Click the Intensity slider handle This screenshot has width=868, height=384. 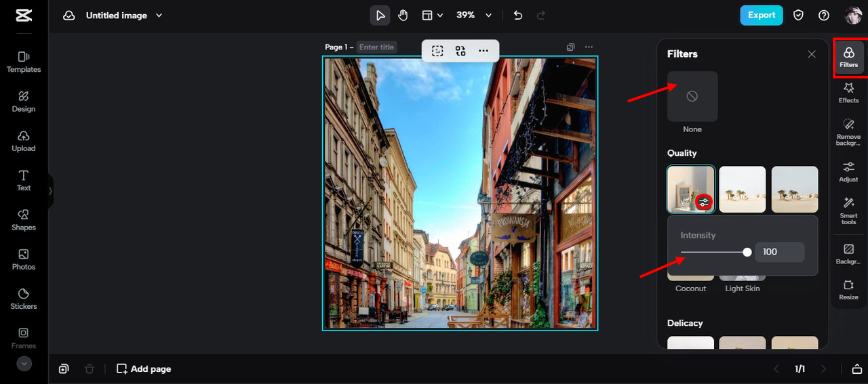(747, 252)
